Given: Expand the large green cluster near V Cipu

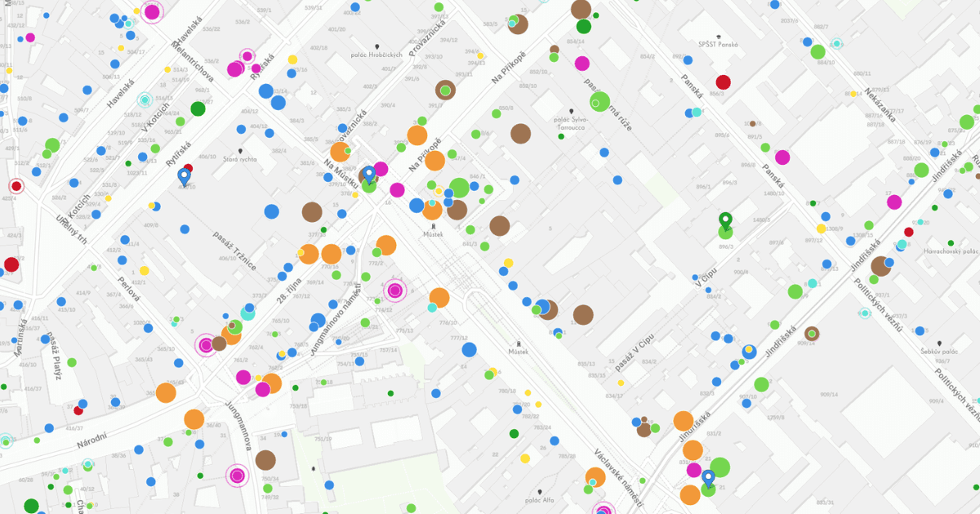Looking at the screenshot, I should point(796,290).
